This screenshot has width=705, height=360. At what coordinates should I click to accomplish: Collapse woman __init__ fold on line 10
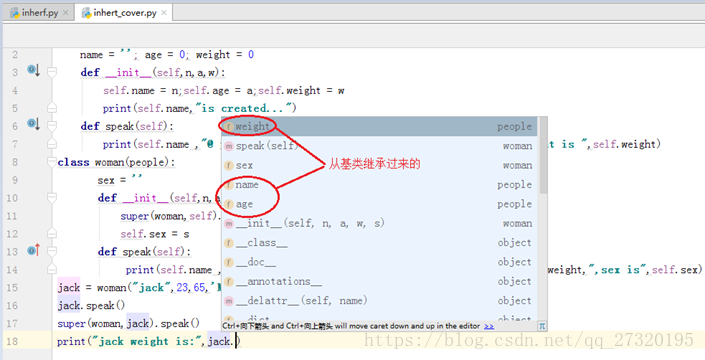coord(52,198)
